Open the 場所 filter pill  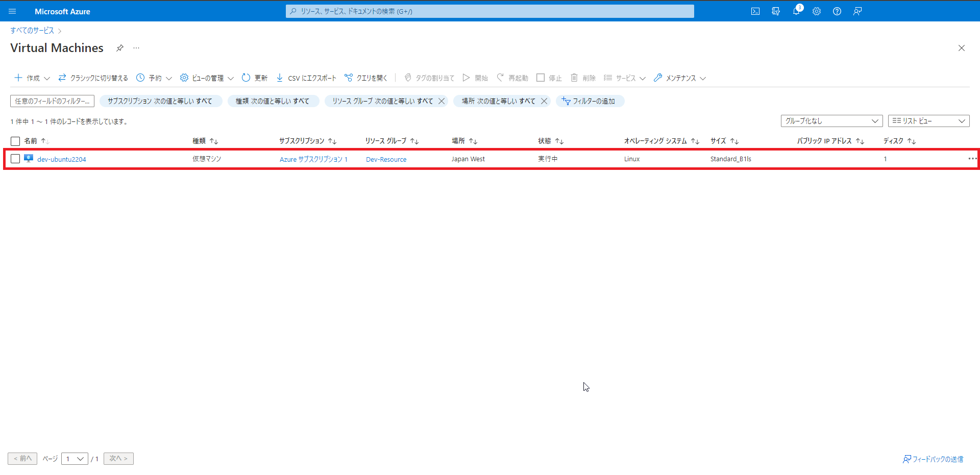[x=499, y=101]
